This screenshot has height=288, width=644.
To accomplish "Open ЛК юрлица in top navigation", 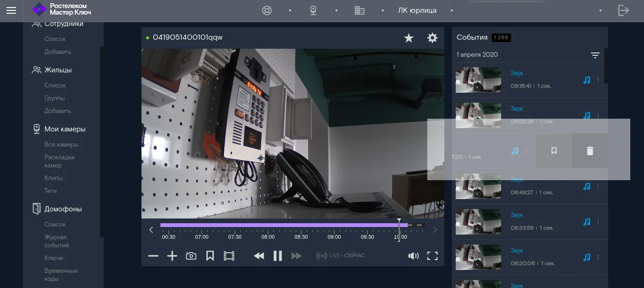I will (x=417, y=10).
